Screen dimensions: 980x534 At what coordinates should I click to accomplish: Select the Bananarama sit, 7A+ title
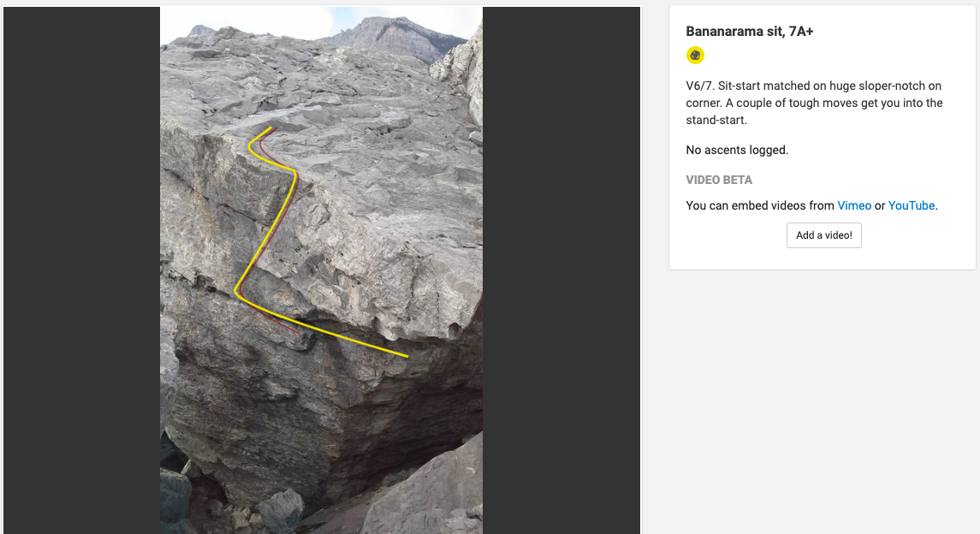pyautogui.click(x=750, y=31)
